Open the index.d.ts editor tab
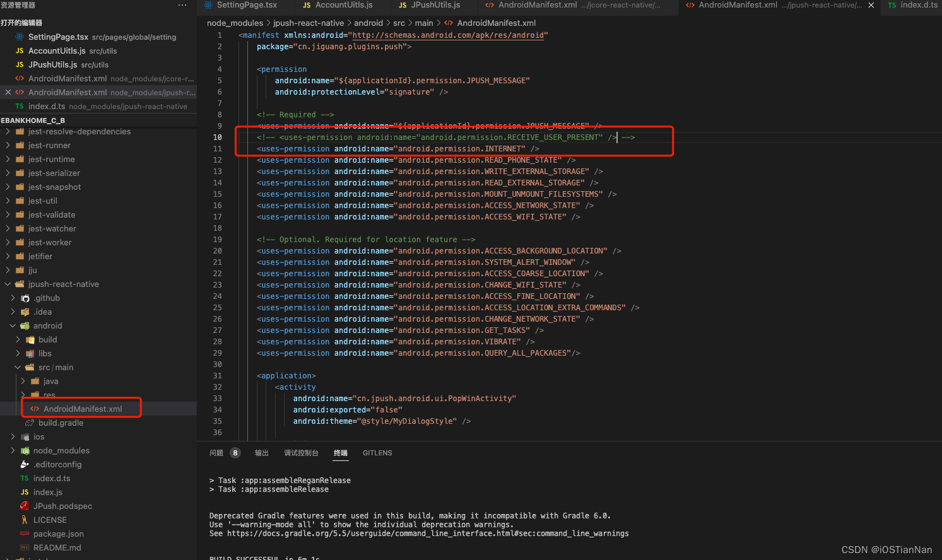The width and height of the screenshot is (942, 560). (x=912, y=5)
